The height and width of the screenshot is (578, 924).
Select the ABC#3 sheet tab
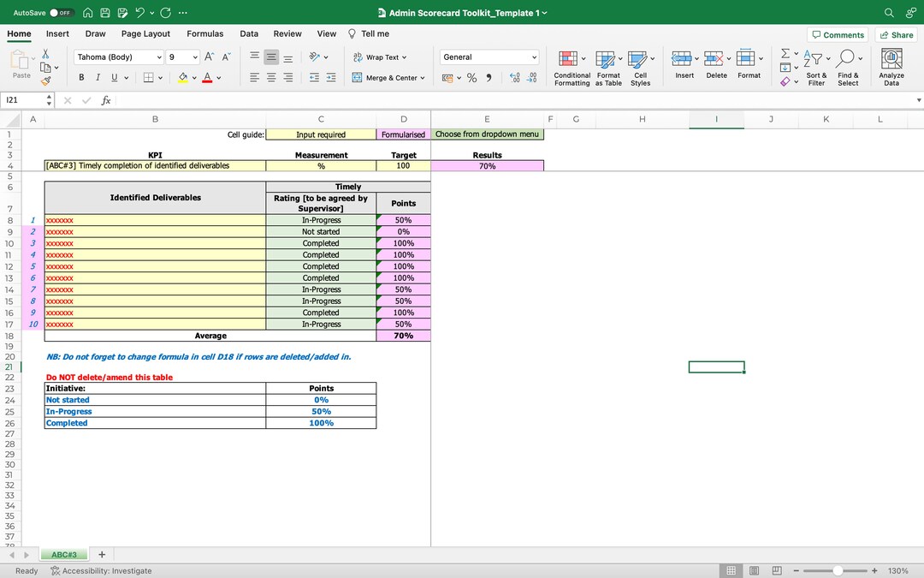pos(63,554)
